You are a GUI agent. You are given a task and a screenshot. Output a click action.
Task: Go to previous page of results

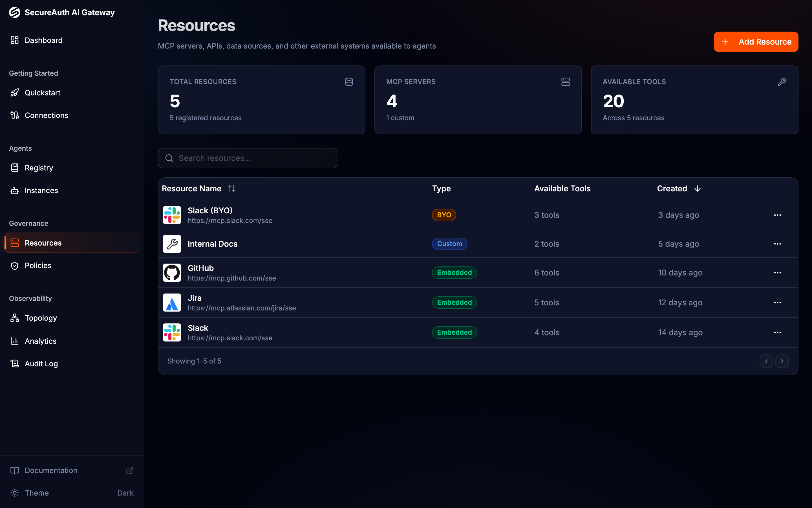pos(766,361)
